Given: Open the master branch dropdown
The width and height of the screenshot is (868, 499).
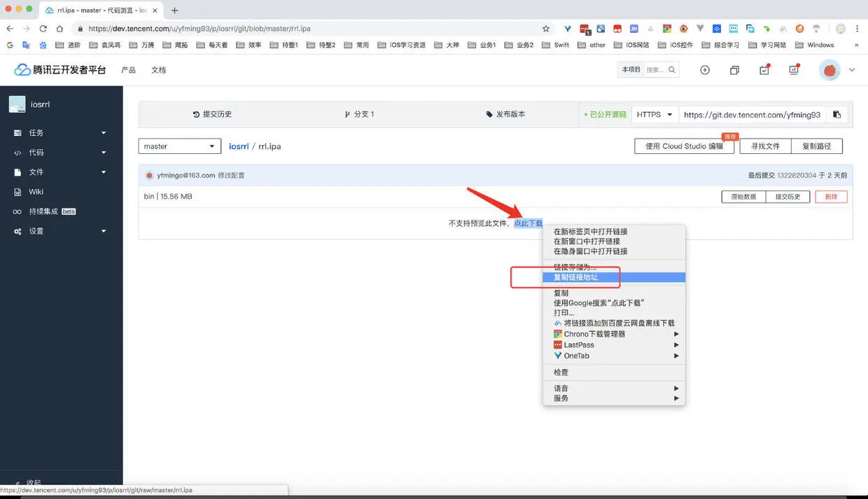Looking at the screenshot, I should 180,146.
